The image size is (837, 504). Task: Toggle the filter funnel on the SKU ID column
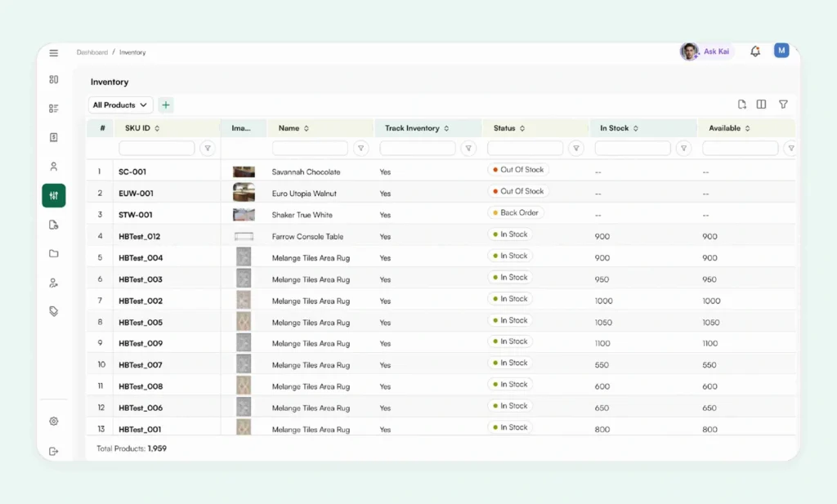tap(208, 148)
